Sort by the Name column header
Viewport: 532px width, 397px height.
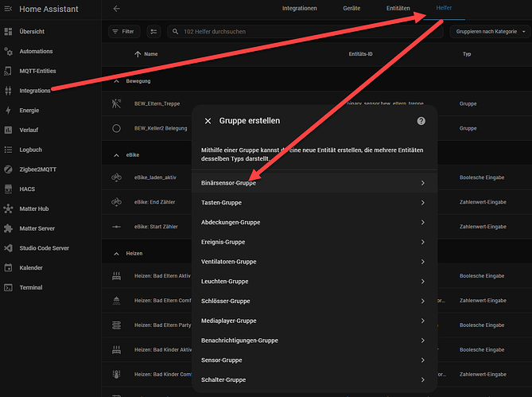pos(150,54)
